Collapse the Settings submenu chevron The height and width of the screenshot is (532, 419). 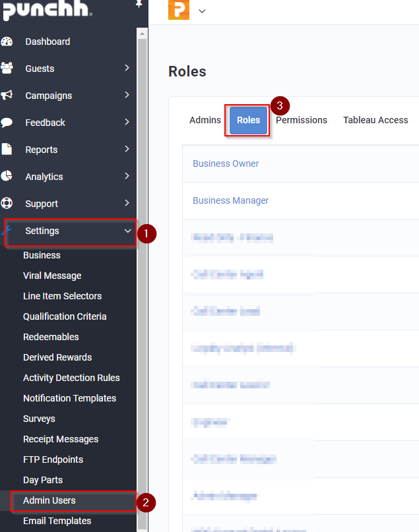coord(127,231)
